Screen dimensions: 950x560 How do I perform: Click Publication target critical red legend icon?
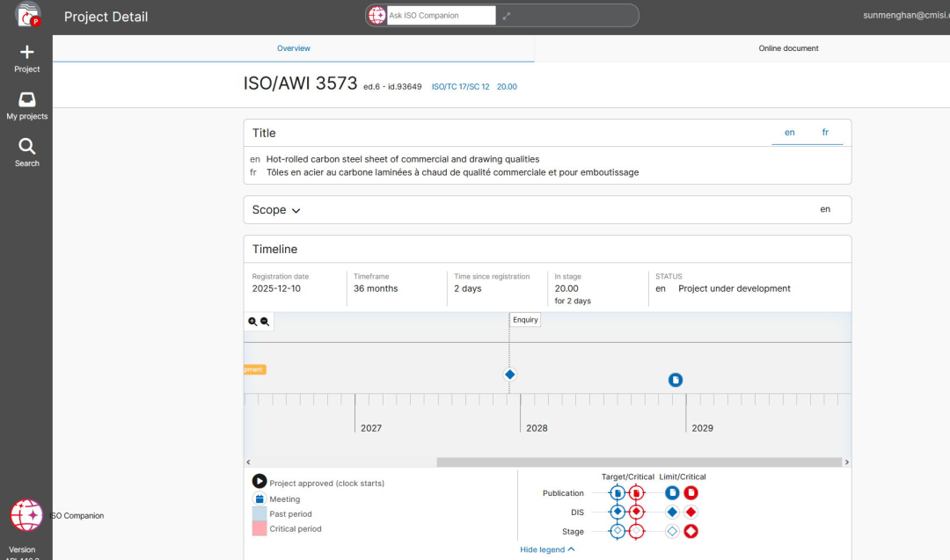[636, 493]
